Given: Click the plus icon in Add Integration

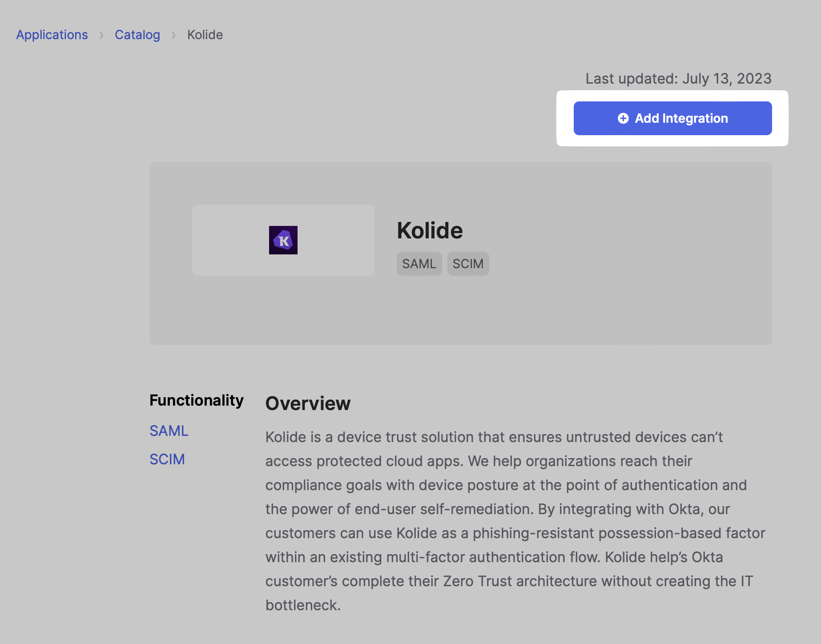Looking at the screenshot, I should coord(623,118).
